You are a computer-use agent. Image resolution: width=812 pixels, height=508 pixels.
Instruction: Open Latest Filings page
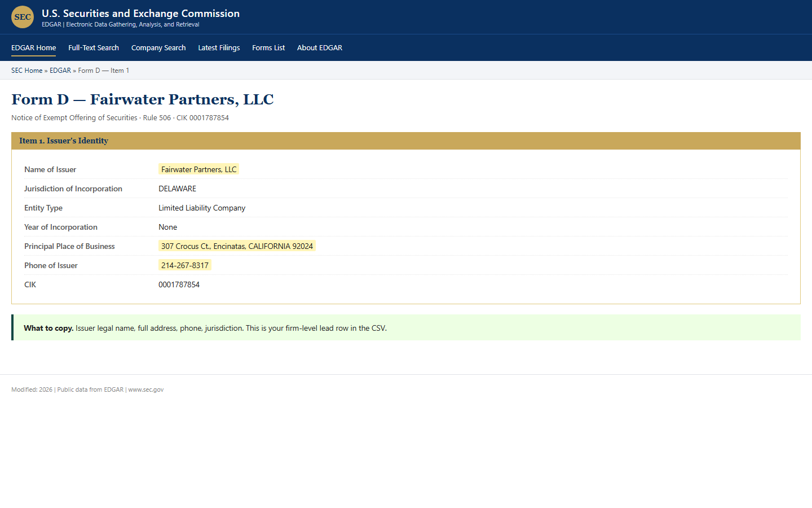point(219,48)
